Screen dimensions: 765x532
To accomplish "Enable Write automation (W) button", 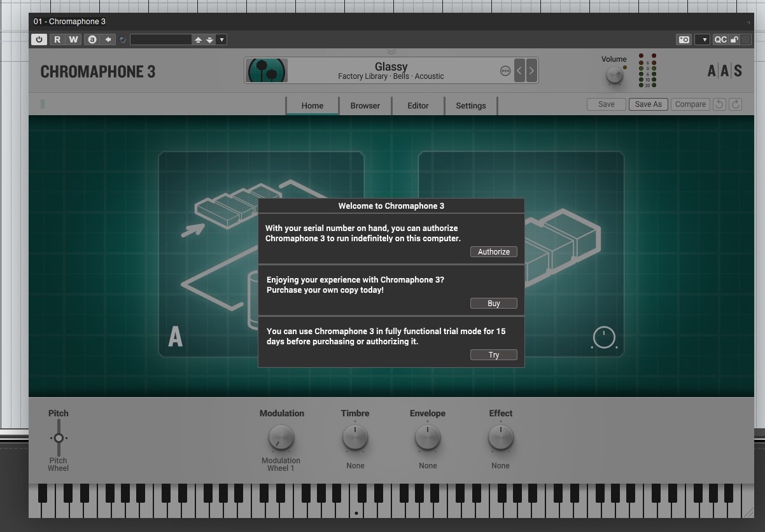I will [x=74, y=39].
